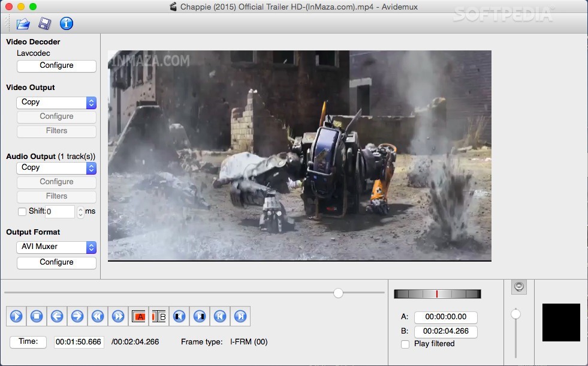Click the current time field 00:01:50.666
Screen dimensions: 588x366
(x=79, y=342)
